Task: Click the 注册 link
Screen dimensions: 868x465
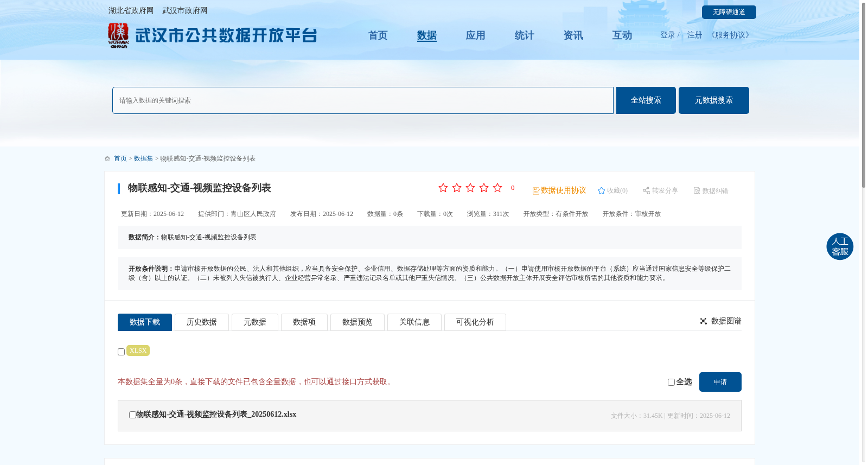Action: coord(694,35)
